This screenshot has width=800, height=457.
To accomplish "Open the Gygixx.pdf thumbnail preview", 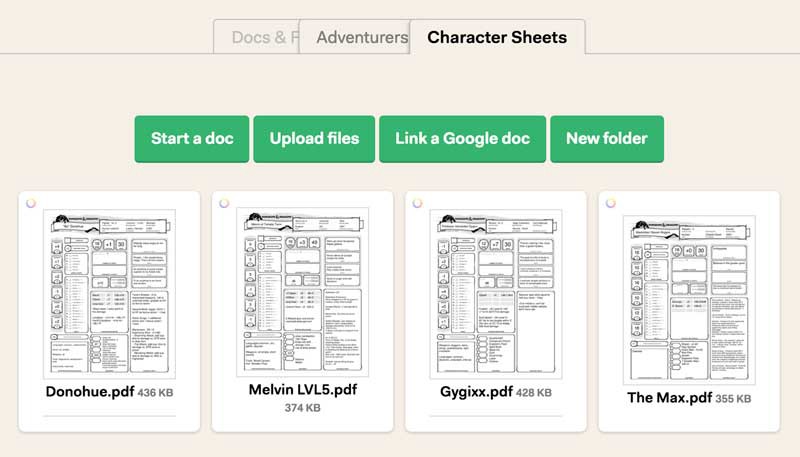I will (496, 294).
